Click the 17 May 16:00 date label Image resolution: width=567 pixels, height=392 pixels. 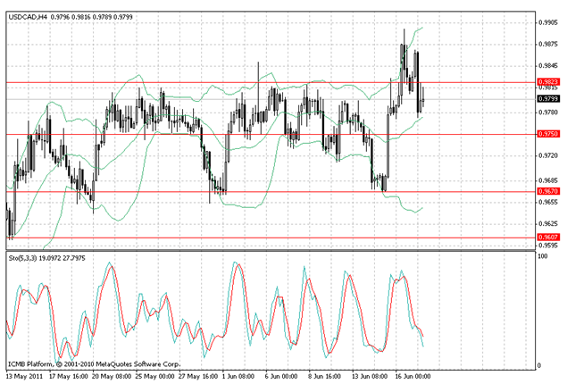[x=69, y=377]
